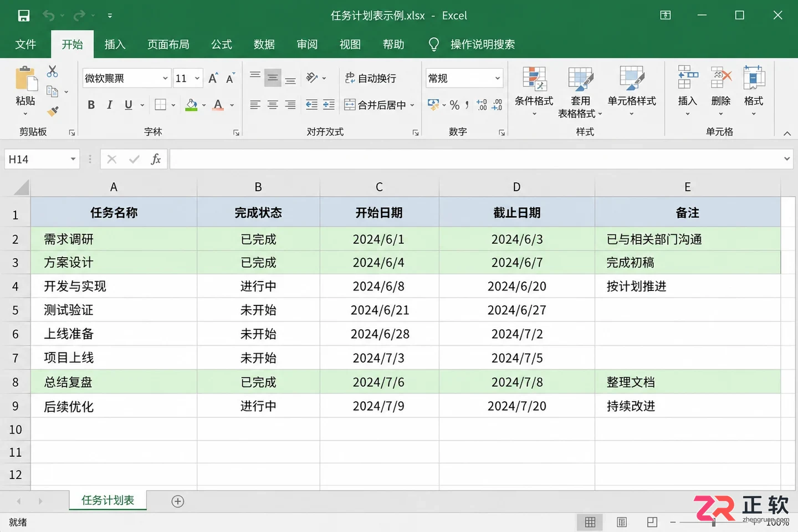
Task: Switch to the 插入 Insert tab
Action: pos(115,44)
